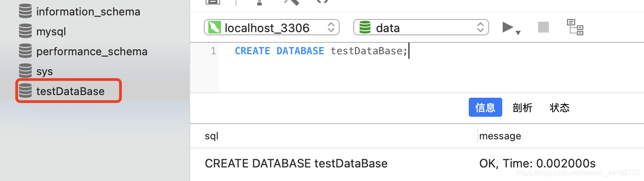
Task: Select result cell CREATE DATABASE testDataBase
Action: [x=296, y=163]
